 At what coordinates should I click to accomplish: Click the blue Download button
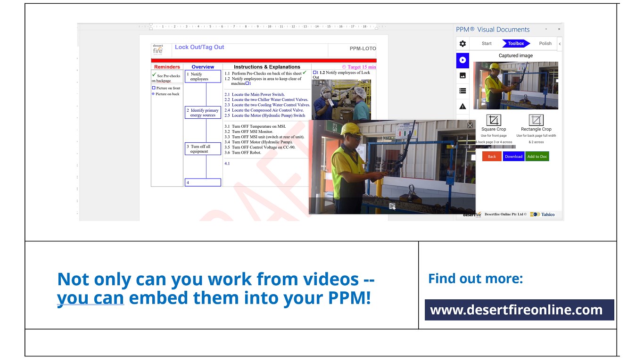tap(513, 156)
